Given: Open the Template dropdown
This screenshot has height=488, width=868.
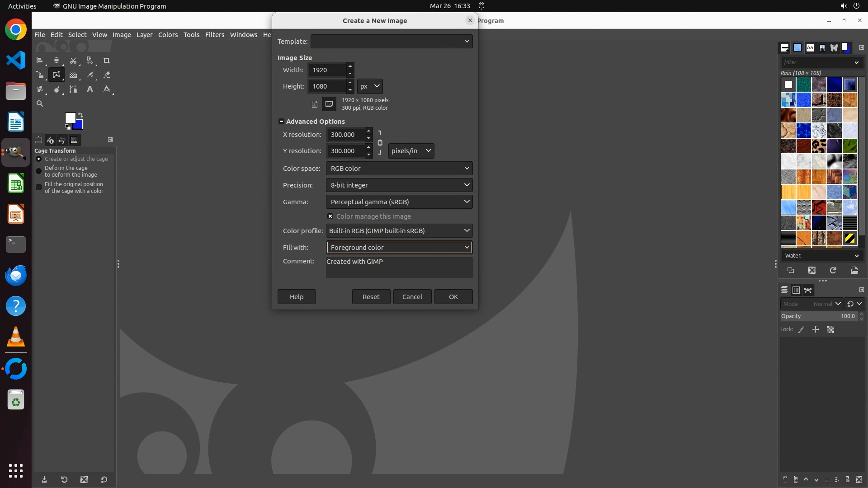Looking at the screenshot, I should point(392,41).
